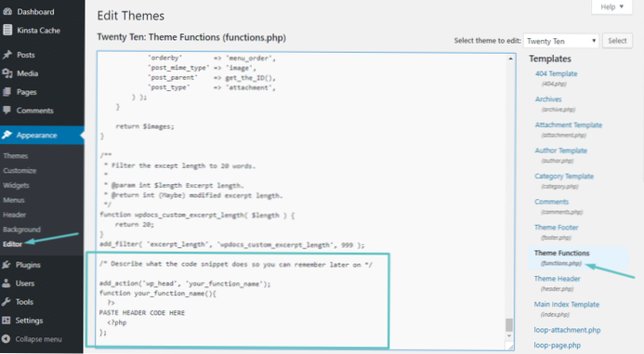The image size is (644, 354).
Task: Open the Dashboard icon in sidebar
Action: [x=7, y=11]
